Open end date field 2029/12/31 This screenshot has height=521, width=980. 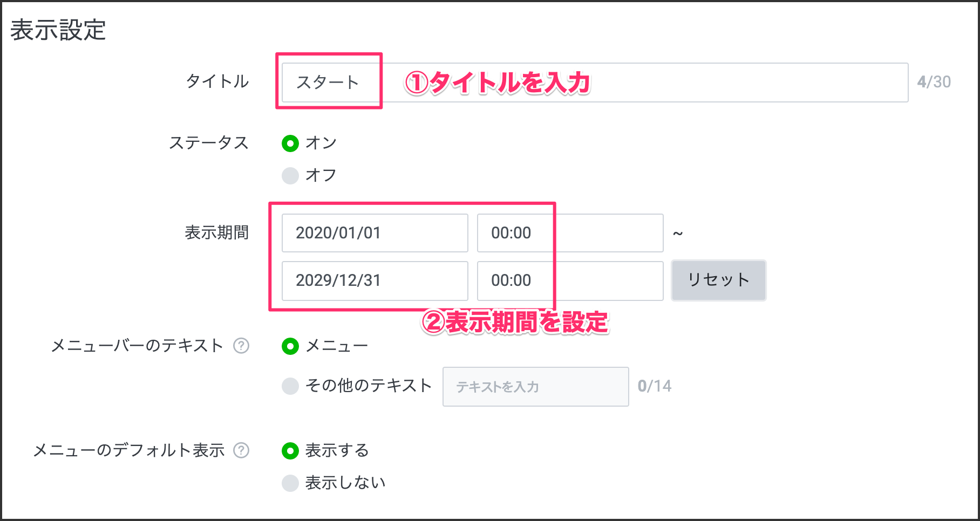[x=375, y=280]
